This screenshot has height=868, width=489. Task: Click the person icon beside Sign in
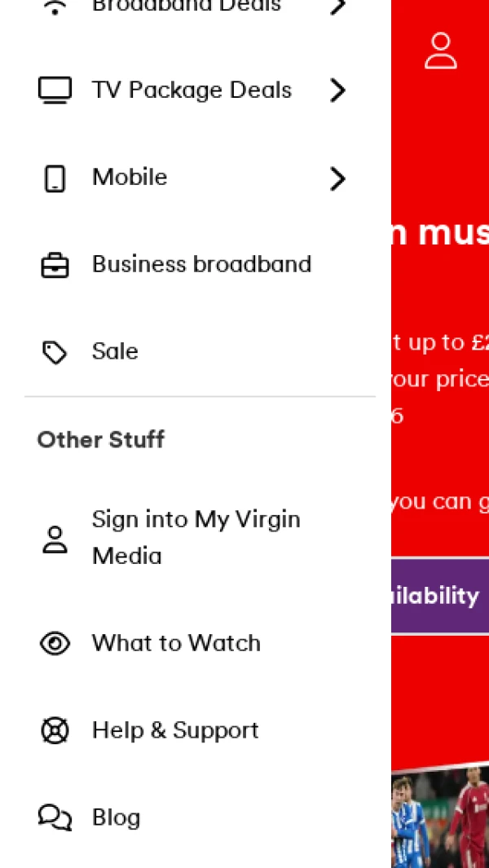[55, 539]
